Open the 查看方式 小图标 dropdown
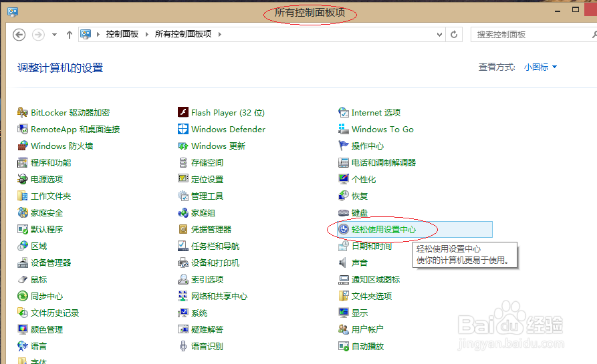 540,67
